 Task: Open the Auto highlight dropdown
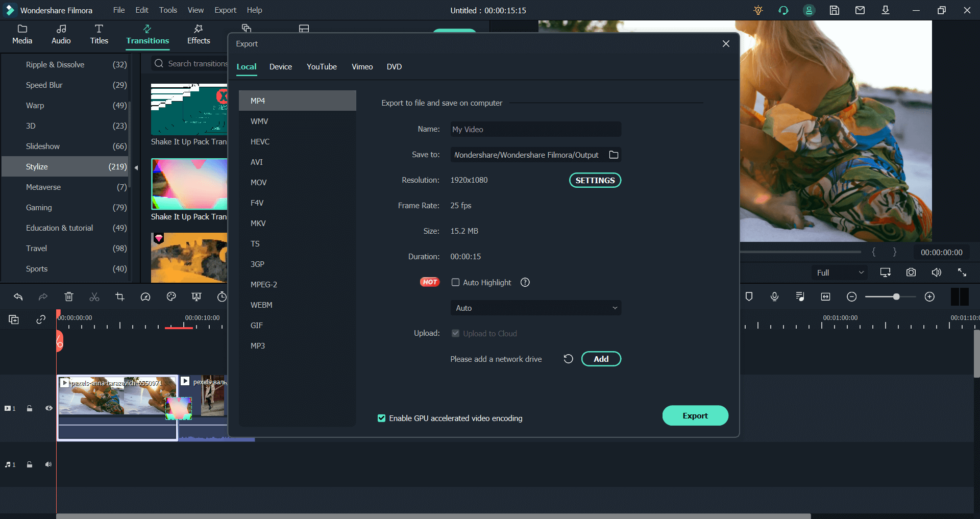536,308
